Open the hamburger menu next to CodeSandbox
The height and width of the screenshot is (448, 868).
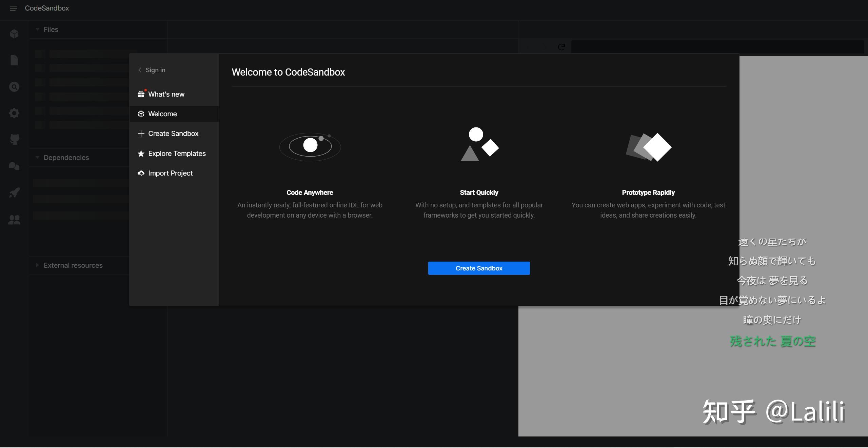click(x=14, y=8)
